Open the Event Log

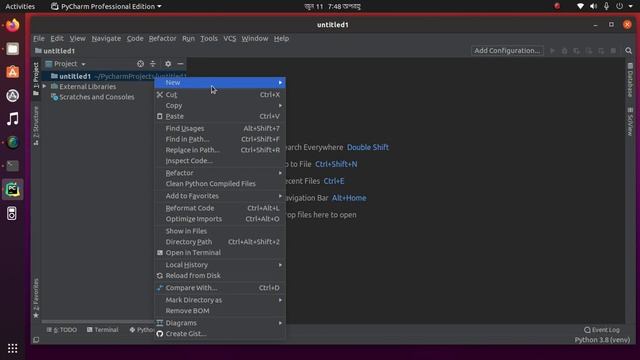602,330
